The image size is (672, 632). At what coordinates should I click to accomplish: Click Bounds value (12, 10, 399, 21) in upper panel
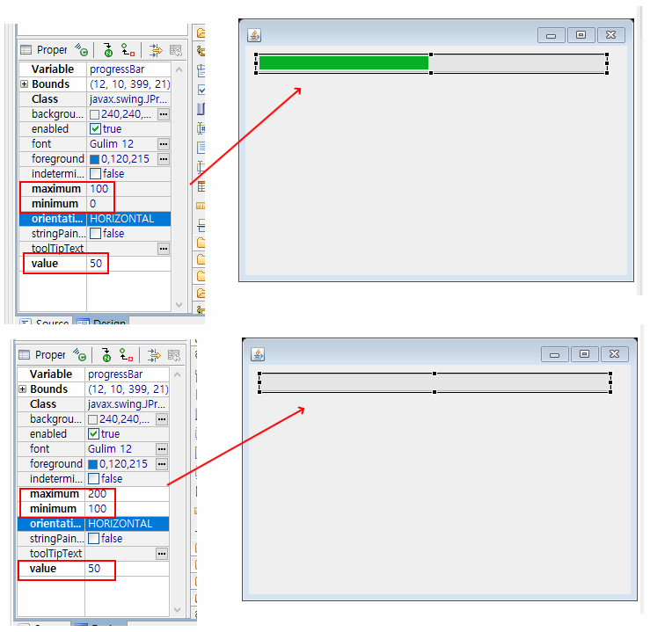pyautogui.click(x=130, y=84)
